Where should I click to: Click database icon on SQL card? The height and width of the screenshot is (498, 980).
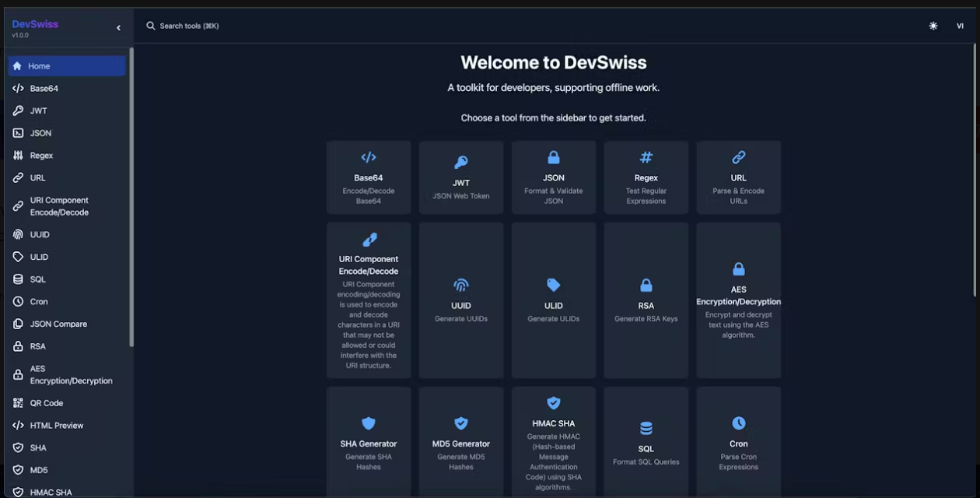pos(646,428)
